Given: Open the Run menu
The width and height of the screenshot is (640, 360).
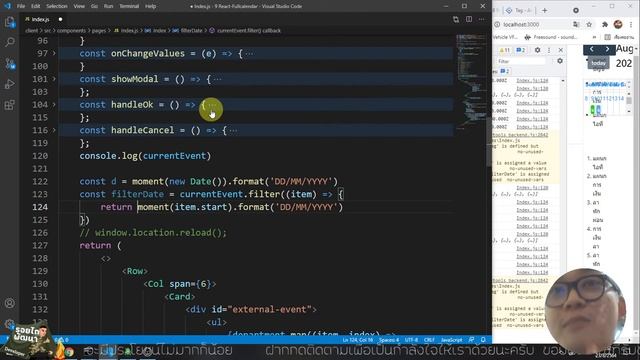Looking at the screenshot, I should tap(108, 6).
